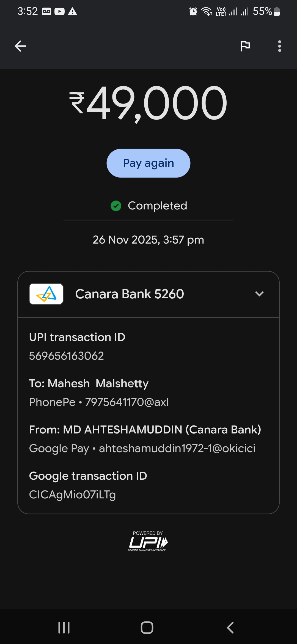Tap the Canara Bank 5260 account label
The width and height of the screenshot is (297, 644).
130,294
